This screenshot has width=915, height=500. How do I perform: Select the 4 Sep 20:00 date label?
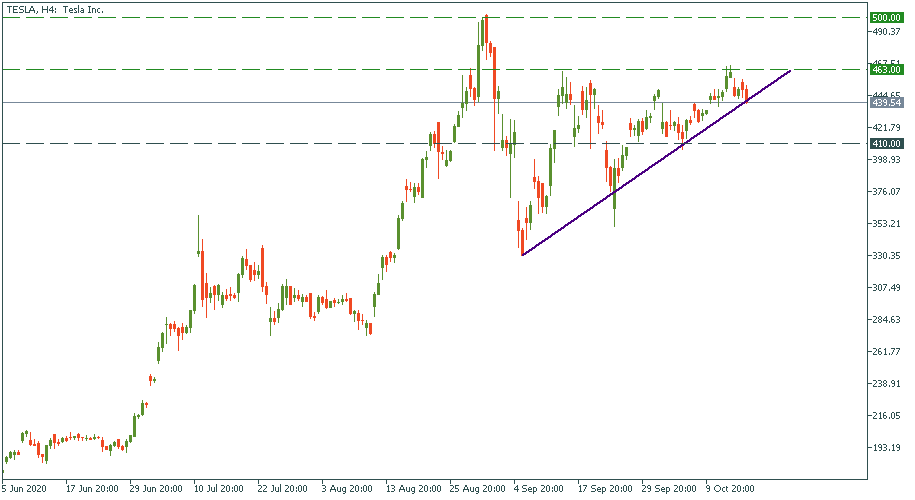[x=539, y=490]
